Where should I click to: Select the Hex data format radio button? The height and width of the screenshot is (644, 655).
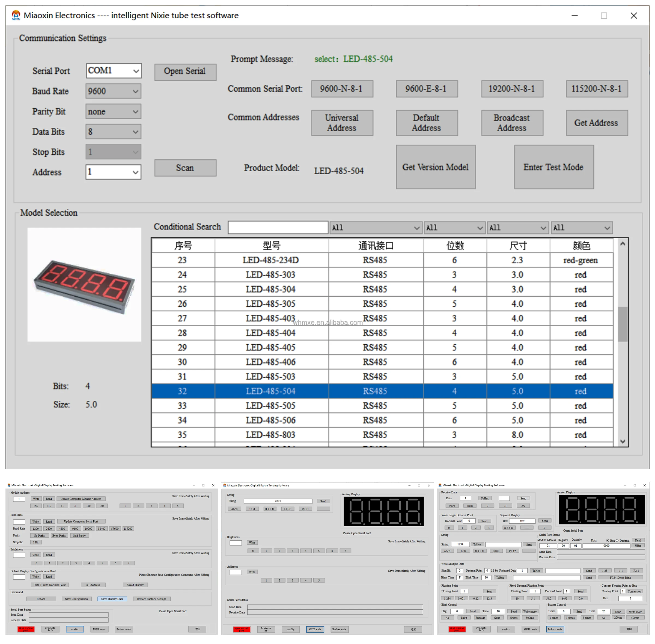point(608,541)
